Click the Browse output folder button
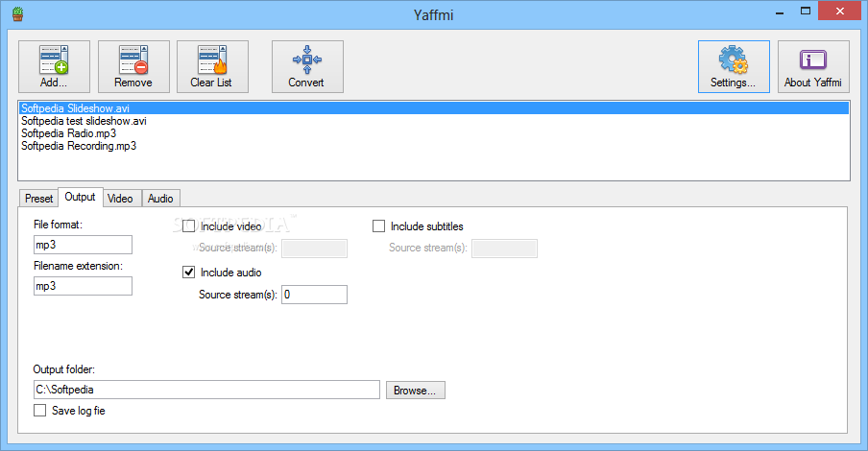This screenshot has width=868, height=451. click(x=415, y=390)
